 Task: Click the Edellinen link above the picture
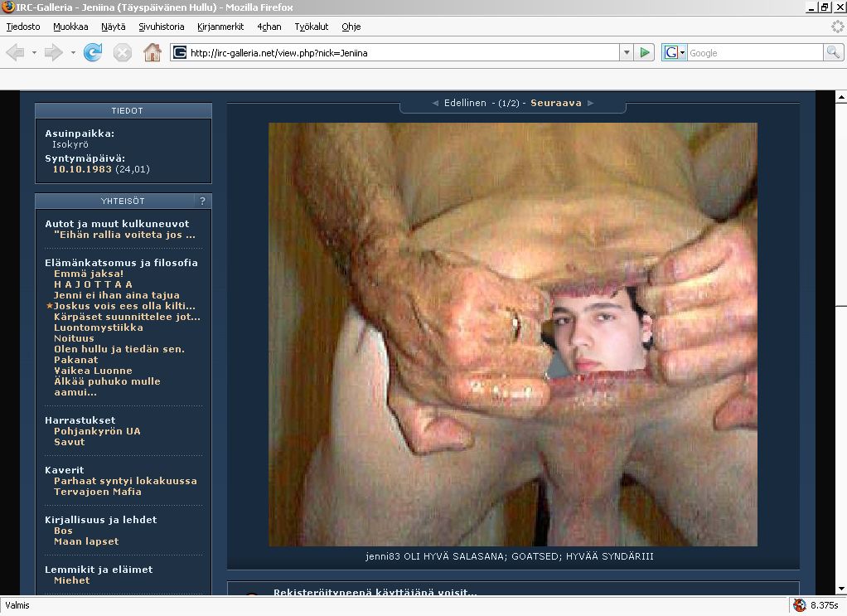465,104
